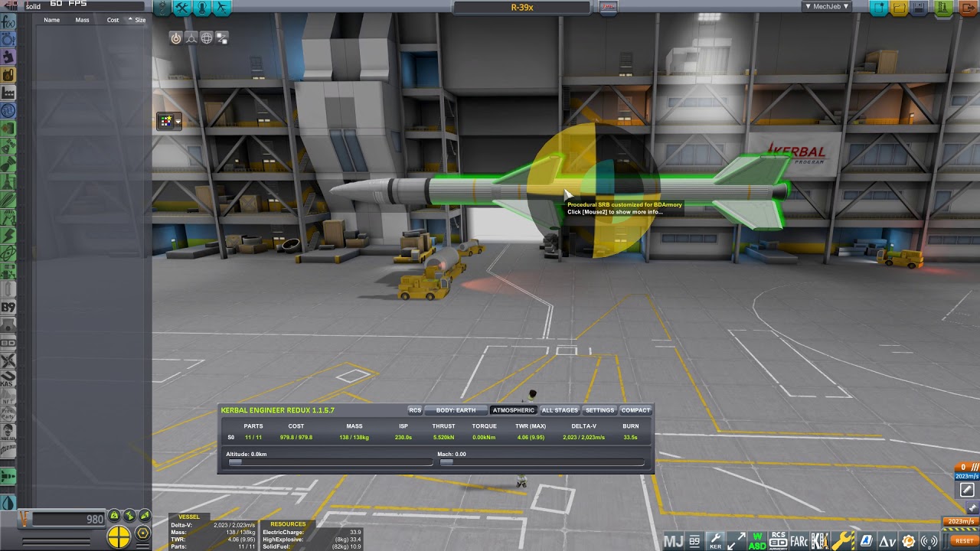This screenshot has width=980, height=551.
Task: Select the Rotate gizmo tool
Action: (206, 37)
